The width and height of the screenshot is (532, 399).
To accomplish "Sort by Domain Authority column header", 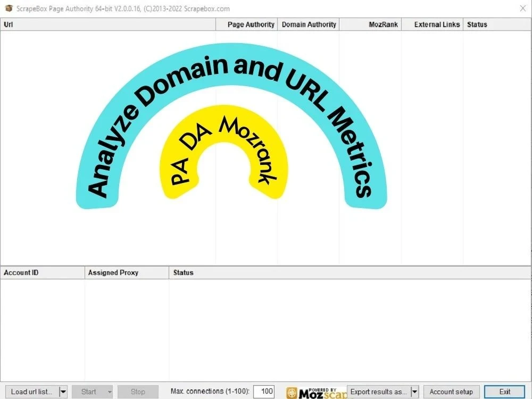I will [309, 24].
